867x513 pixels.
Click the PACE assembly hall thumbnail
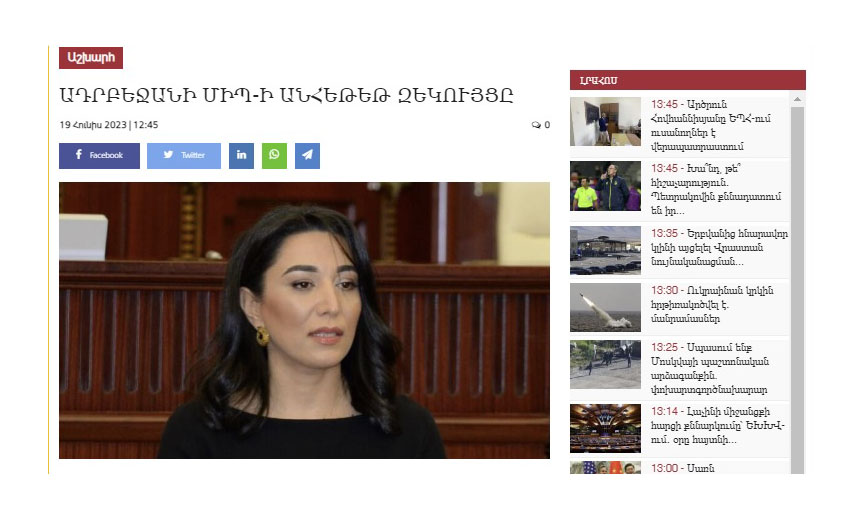(605, 428)
